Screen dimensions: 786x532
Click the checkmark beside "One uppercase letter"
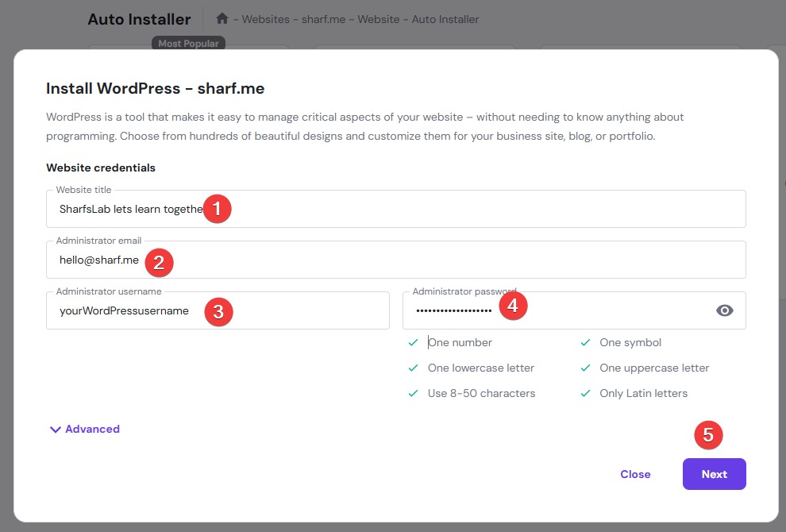[x=585, y=368]
